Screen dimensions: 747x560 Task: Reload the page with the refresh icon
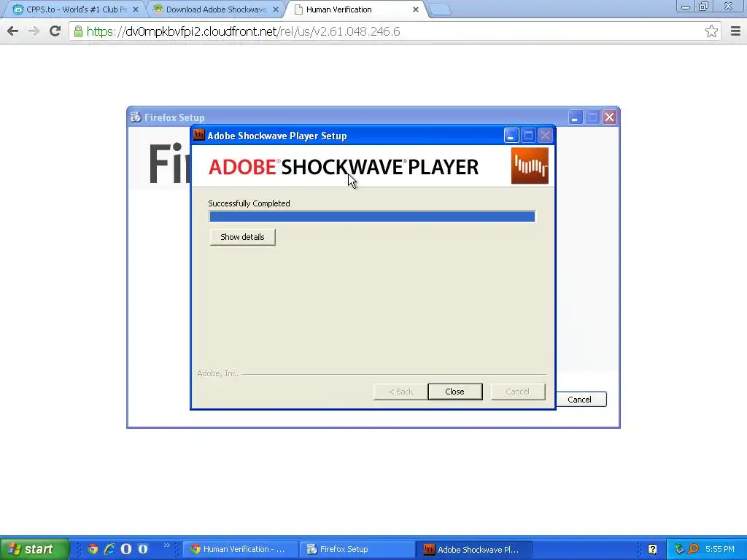[55, 31]
